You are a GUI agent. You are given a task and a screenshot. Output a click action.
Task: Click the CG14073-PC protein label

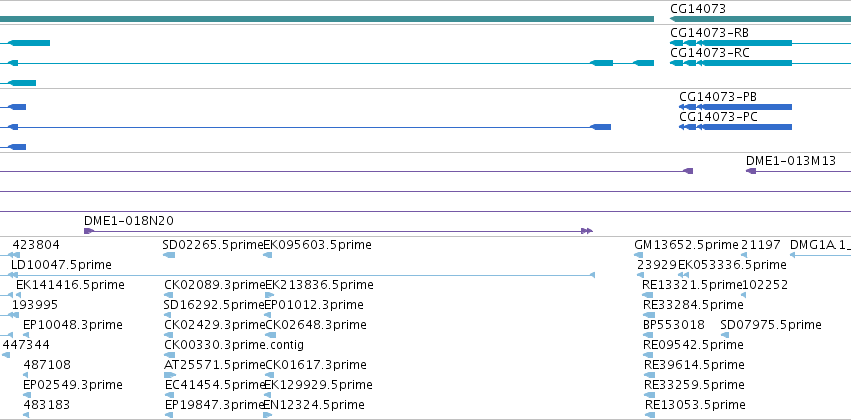point(719,117)
